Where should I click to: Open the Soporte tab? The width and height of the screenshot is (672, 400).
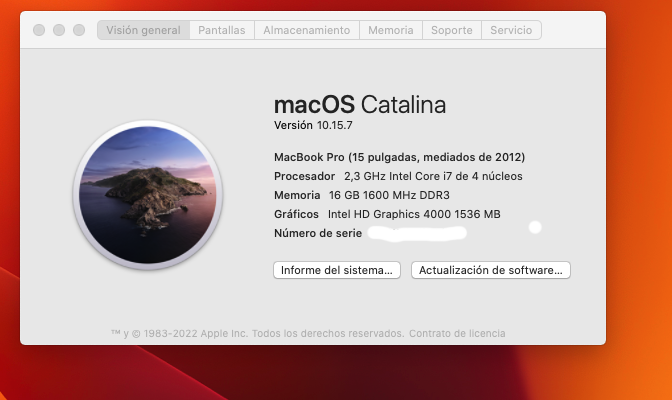click(452, 30)
